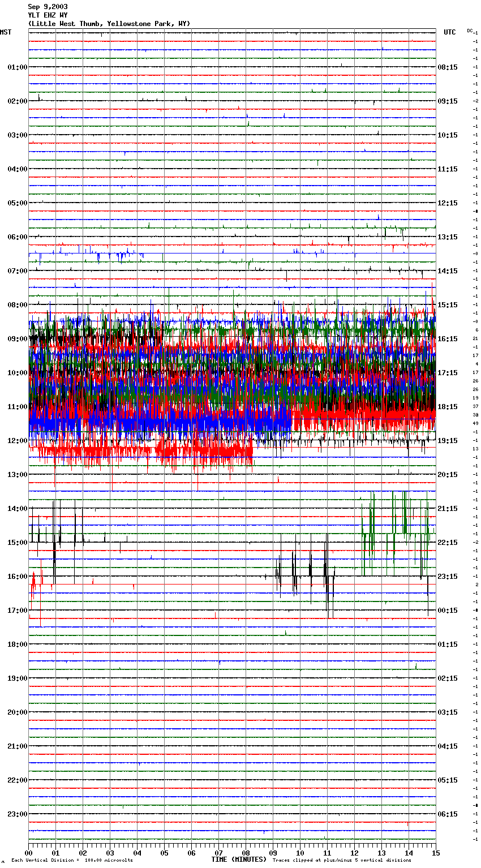Select the MST time label "16:00"
The height and width of the screenshot is (868, 481).
(x=18, y=577)
